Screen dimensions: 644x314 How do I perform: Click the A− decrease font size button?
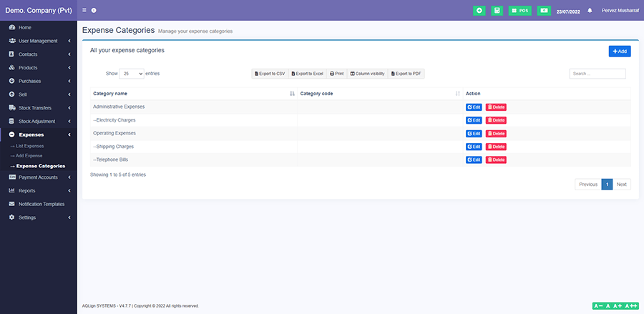click(598, 306)
